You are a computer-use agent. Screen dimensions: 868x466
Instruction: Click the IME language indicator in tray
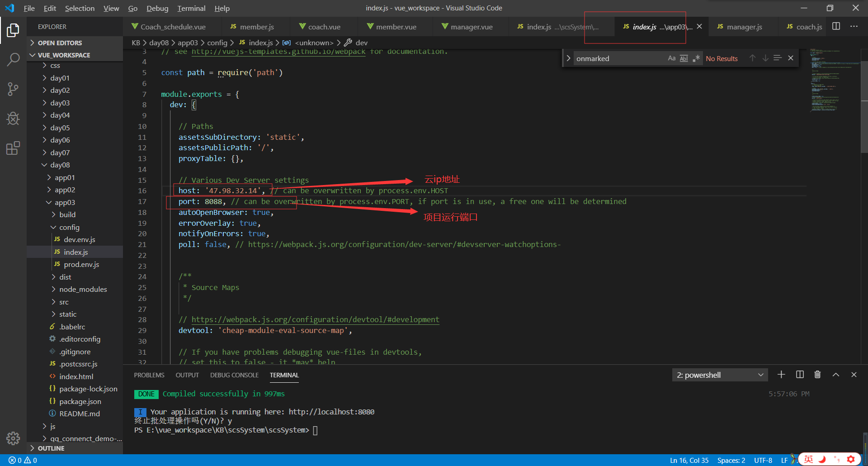pyautogui.click(x=808, y=459)
